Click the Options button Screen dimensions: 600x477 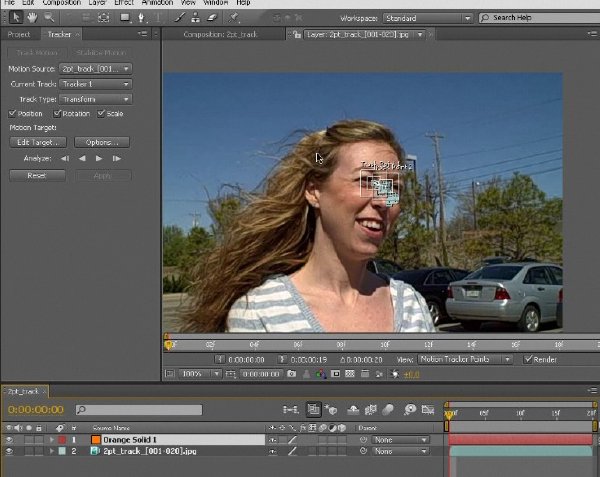pyautogui.click(x=102, y=142)
